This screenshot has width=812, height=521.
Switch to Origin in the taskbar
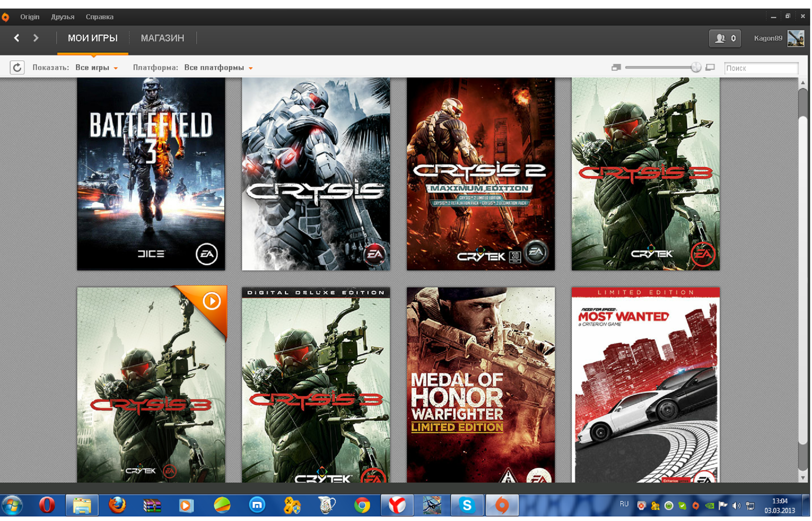click(x=502, y=505)
